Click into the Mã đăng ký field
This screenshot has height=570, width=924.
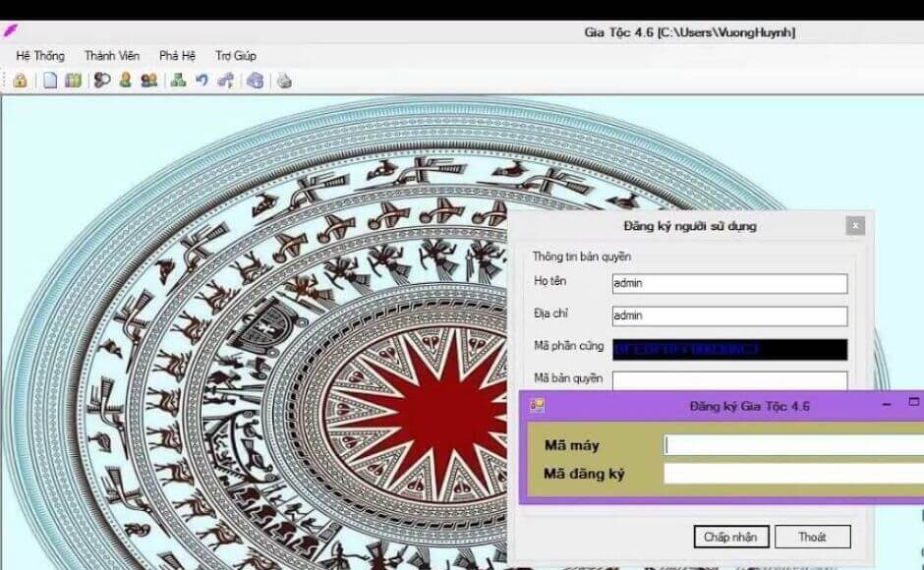coord(794,474)
